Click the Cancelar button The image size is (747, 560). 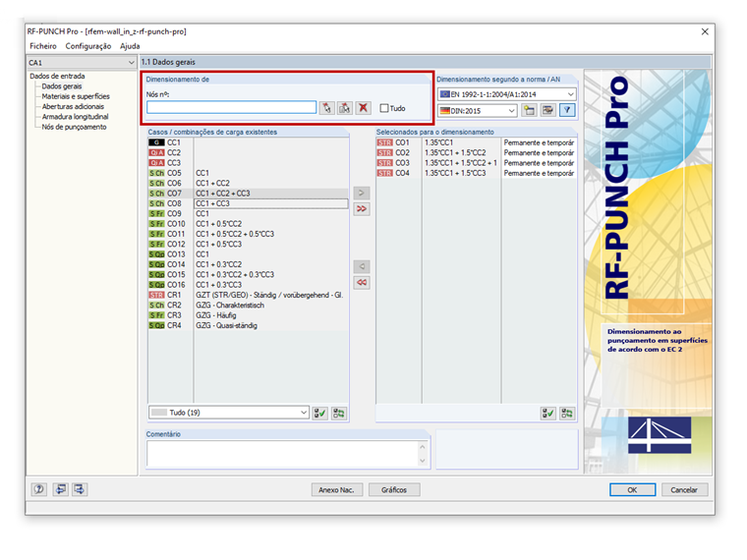pos(684,490)
